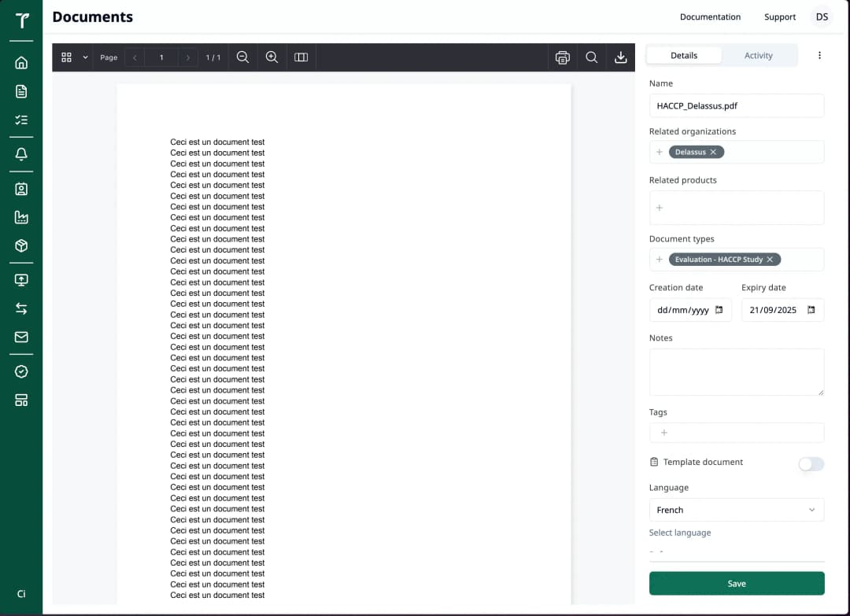Open the Documentation menu item
The height and width of the screenshot is (616, 850).
(710, 17)
